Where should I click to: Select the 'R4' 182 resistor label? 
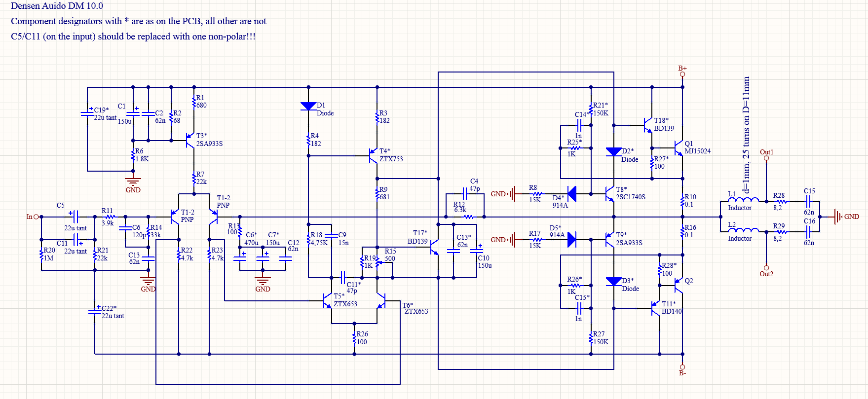(x=314, y=136)
